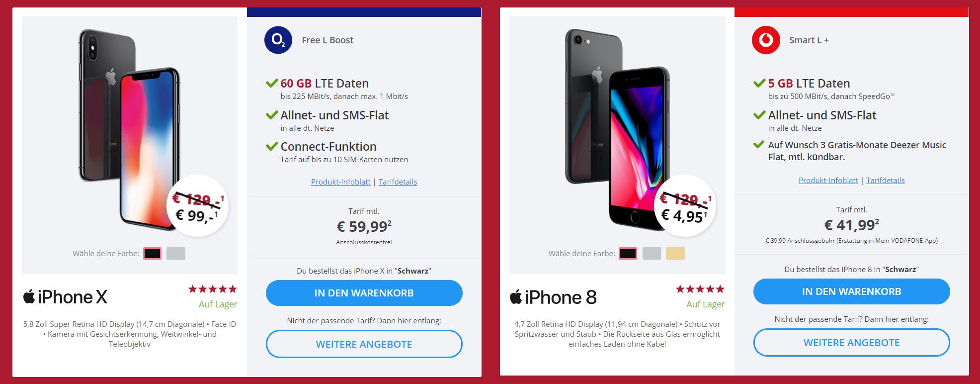
Task: Open Tarifdetails link for Smart L +
Action: click(x=886, y=180)
